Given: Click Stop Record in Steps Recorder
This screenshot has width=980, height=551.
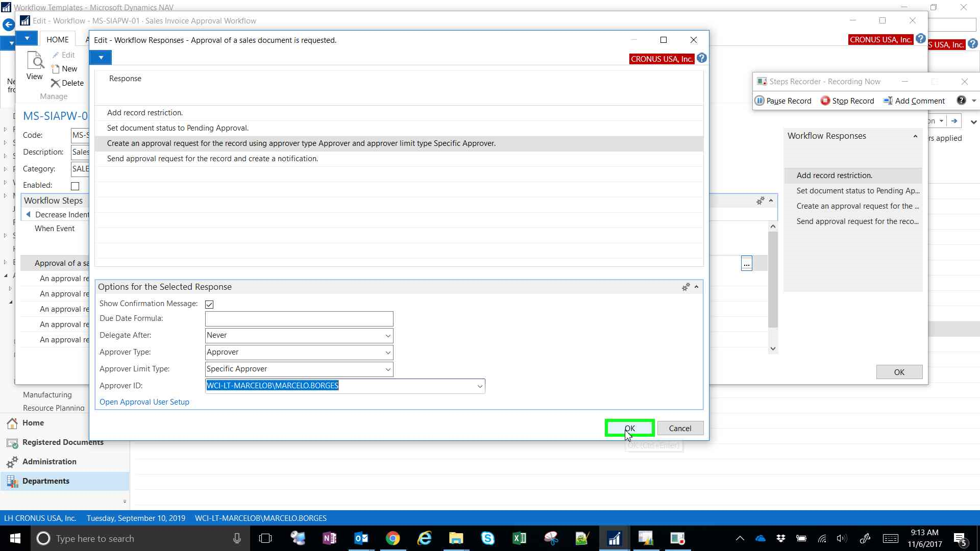Looking at the screenshot, I should coord(847,101).
